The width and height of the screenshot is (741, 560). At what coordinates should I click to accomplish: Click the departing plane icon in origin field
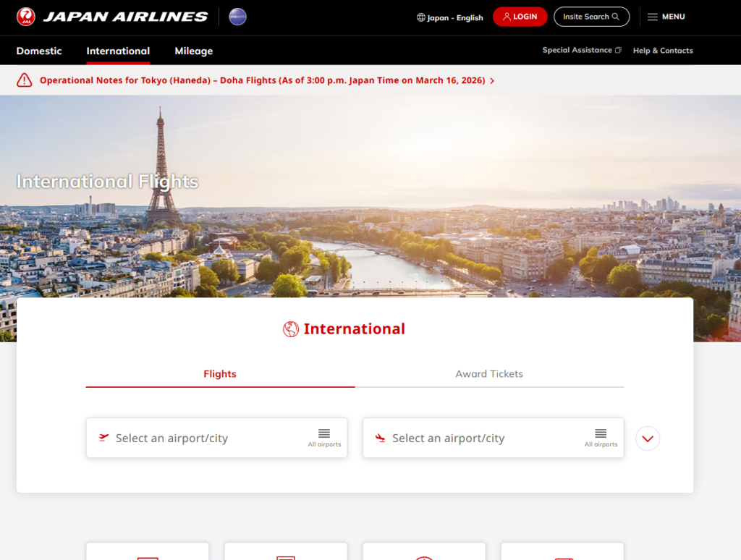tap(103, 438)
